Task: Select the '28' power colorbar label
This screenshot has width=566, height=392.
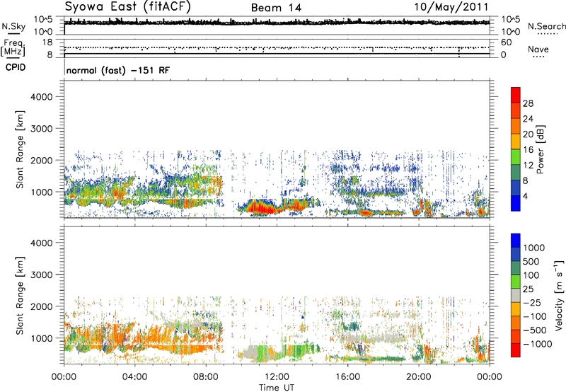Action: point(528,103)
